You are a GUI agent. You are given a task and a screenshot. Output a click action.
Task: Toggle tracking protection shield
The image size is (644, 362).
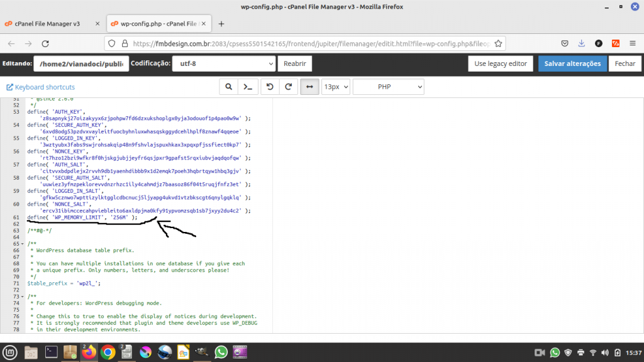(x=113, y=45)
